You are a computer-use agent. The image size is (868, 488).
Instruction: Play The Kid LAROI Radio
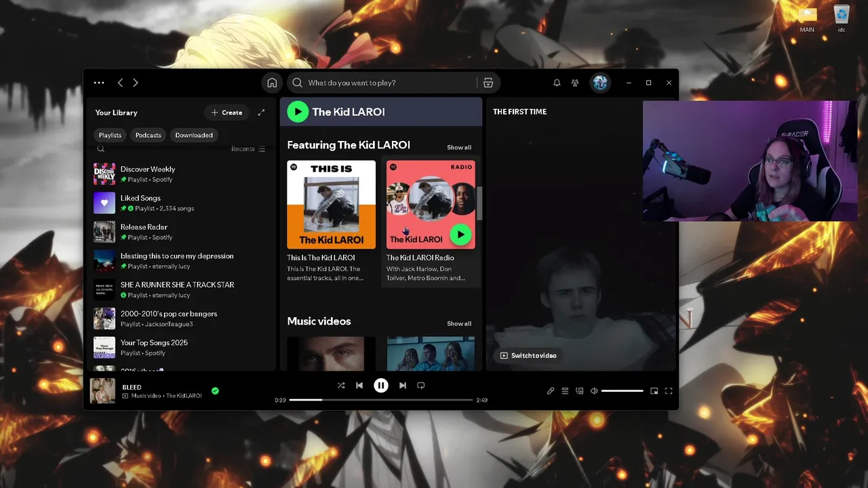coord(460,235)
